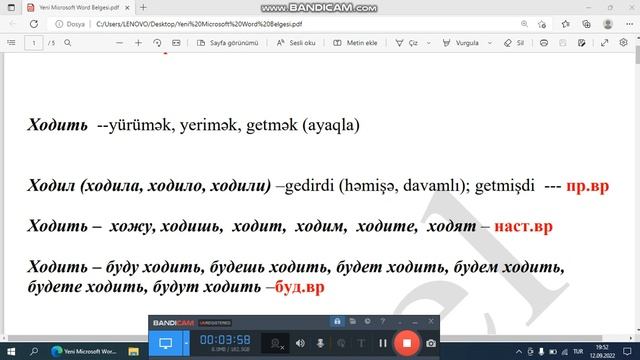Screen dimensions: 640x360
Task: Open File Explorer from the taskbar
Action: (x=133, y=351)
